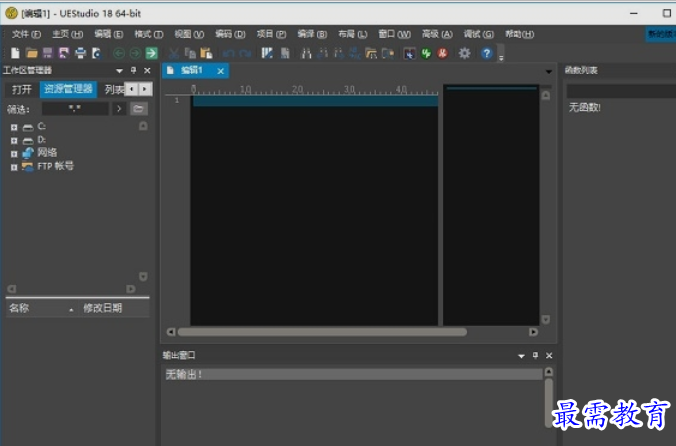Open the 窗口(W) menu
Viewport: 676px width, 446px height.
(x=394, y=34)
